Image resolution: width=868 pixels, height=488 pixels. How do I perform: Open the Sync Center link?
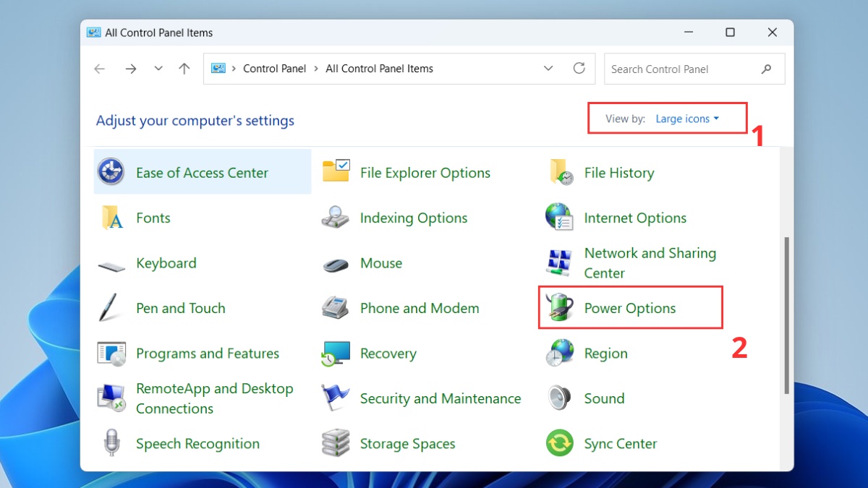621,444
